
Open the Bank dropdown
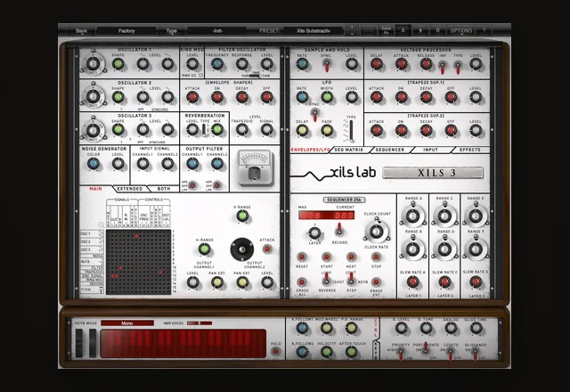pyautogui.click(x=81, y=31)
